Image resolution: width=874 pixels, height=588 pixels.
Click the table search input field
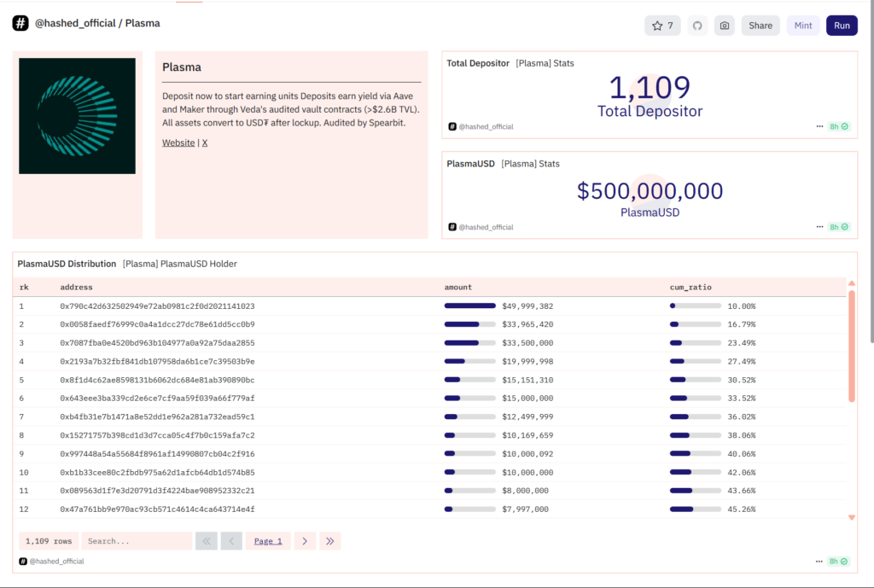[x=137, y=541]
